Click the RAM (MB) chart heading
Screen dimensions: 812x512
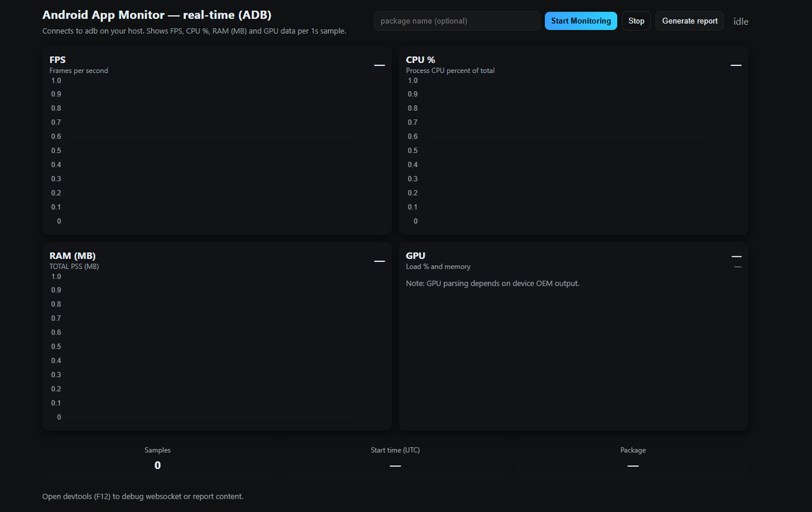click(x=72, y=256)
